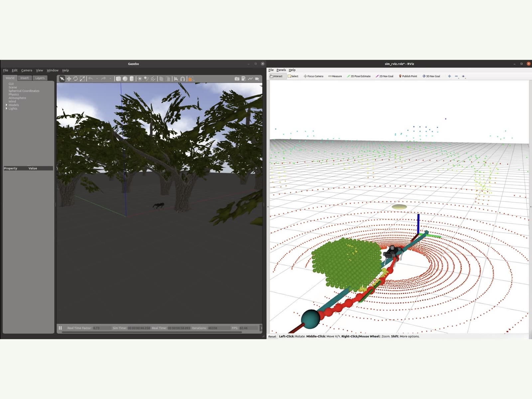The height and width of the screenshot is (399, 532).
Task: Open the plot graph icon in Gazebo
Action: [250, 79]
